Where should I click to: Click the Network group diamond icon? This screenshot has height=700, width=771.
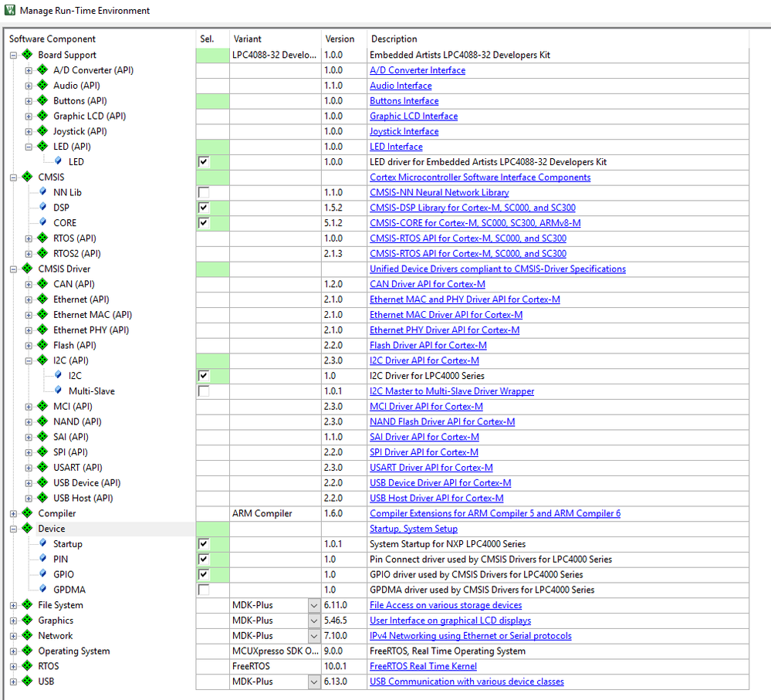tap(28, 635)
